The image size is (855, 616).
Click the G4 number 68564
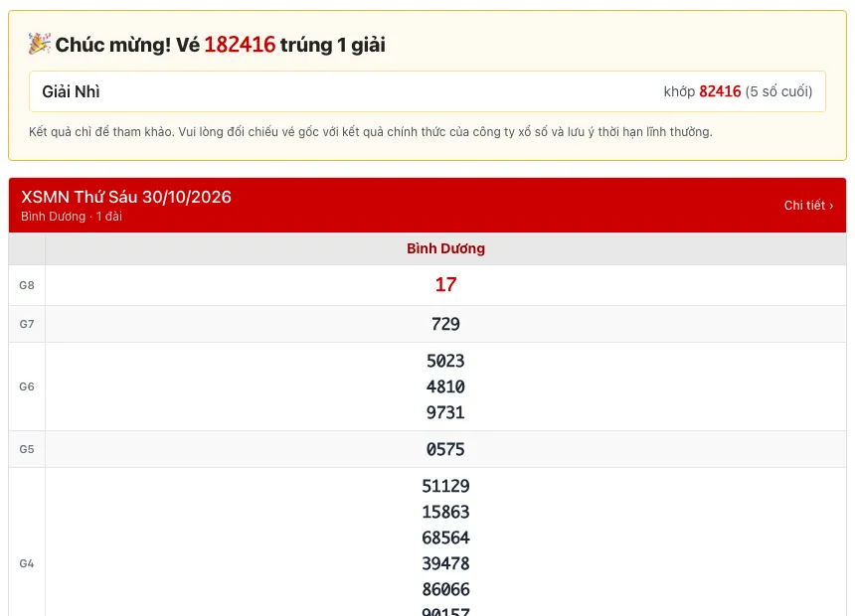[445, 538]
